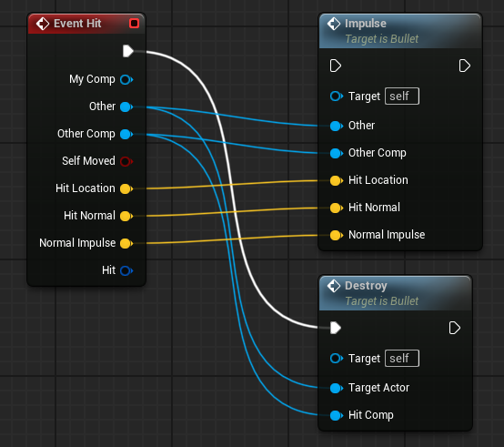Click the Impulse node execution input pin
Image resolution: width=504 pixels, height=447 pixels.
click(336, 66)
